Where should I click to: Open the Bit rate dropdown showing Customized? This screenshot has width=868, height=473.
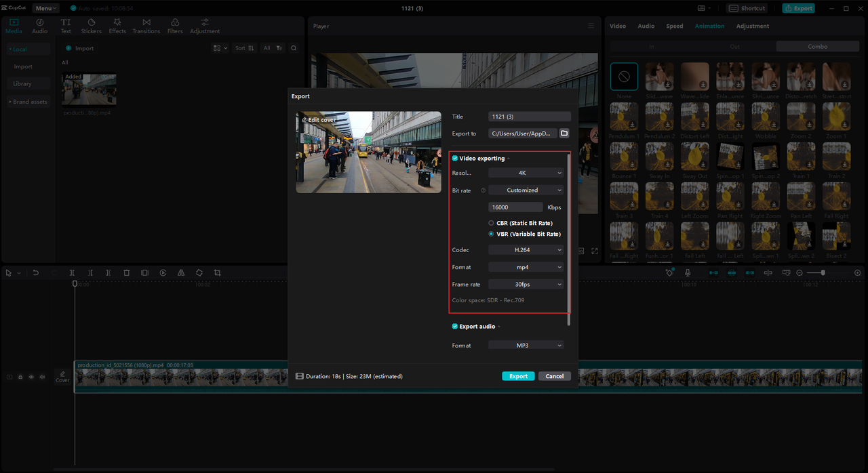pos(526,190)
